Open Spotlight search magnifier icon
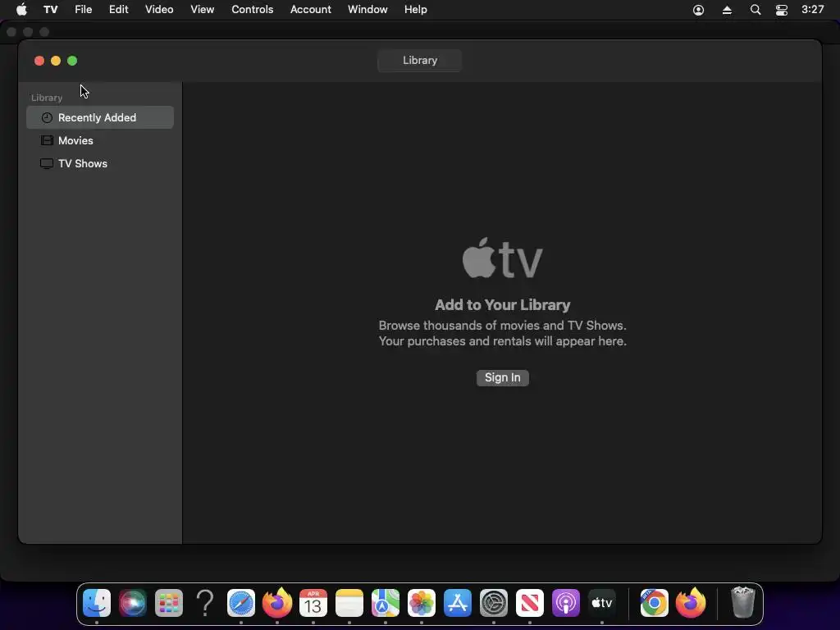 (756, 10)
